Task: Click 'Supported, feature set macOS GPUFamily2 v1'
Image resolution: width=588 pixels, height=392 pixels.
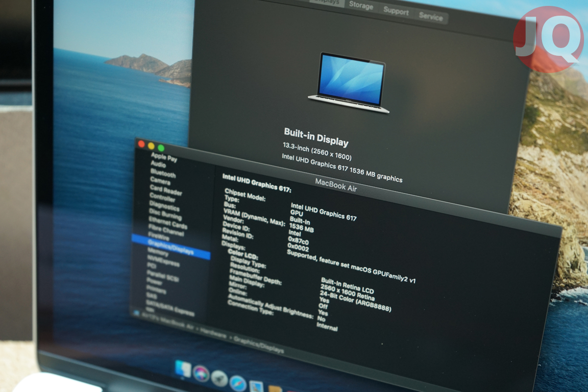Action: (351, 266)
